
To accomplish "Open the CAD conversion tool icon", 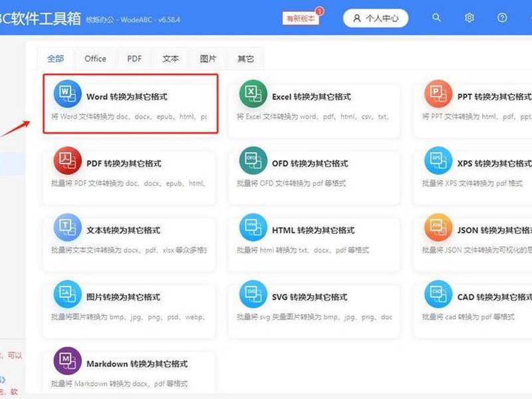I will [438, 294].
